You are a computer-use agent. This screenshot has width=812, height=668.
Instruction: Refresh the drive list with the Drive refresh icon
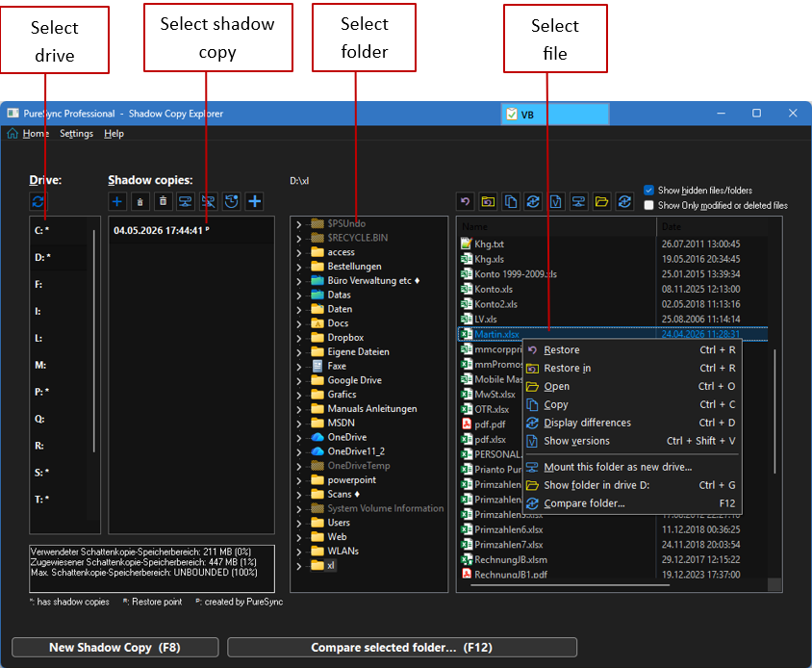coord(38,201)
